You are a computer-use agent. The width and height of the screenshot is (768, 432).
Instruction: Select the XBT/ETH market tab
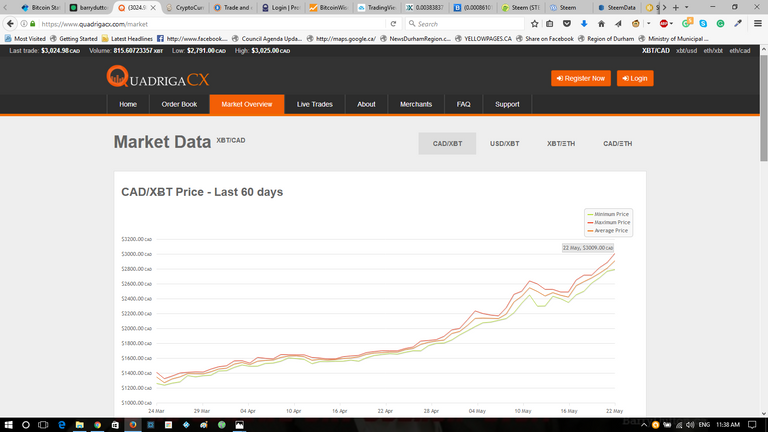pyautogui.click(x=561, y=144)
